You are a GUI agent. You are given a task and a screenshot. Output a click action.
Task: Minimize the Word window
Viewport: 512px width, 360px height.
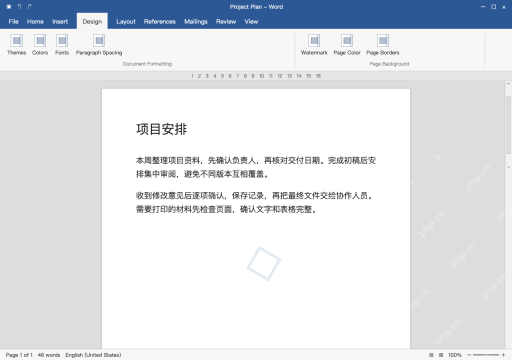click(483, 7)
